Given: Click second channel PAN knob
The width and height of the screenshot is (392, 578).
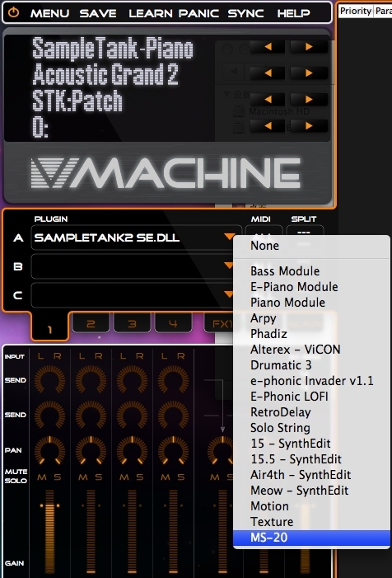Looking at the screenshot, I should [x=91, y=449].
